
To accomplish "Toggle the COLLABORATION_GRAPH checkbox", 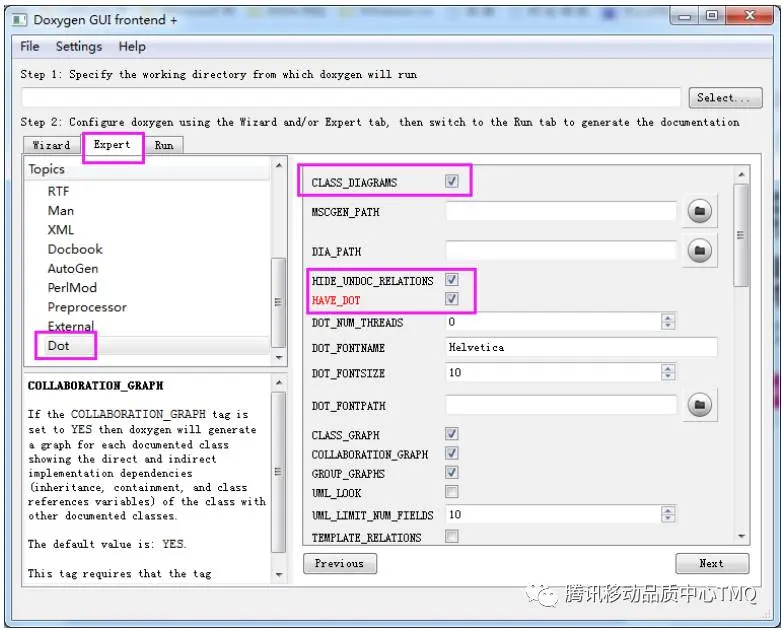I will pos(452,453).
